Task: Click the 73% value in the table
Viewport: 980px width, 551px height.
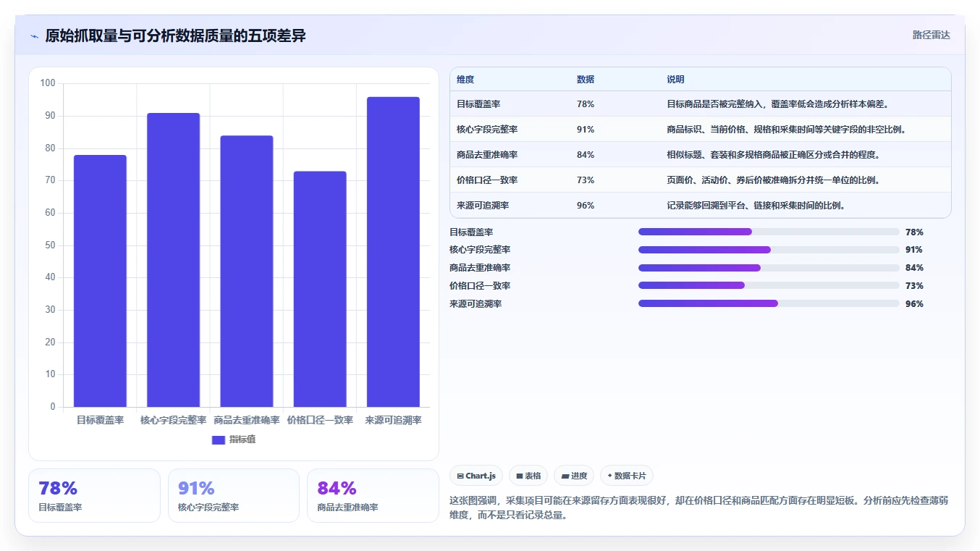Action: tap(586, 180)
